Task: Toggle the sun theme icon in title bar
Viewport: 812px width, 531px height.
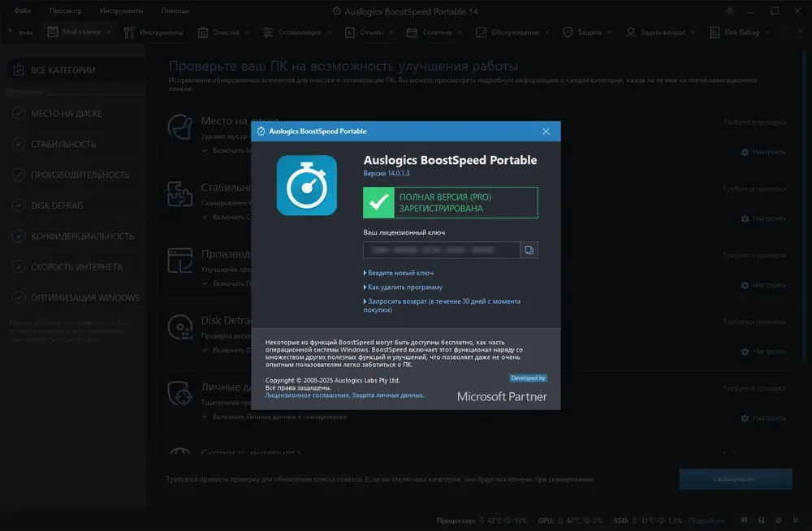Action: pyautogui.click(x=730, y=11)
